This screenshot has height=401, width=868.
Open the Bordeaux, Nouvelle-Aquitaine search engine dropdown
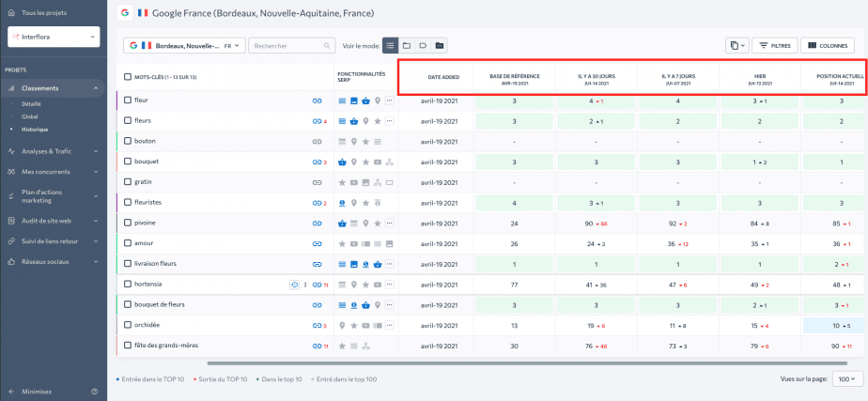point(184,46)
